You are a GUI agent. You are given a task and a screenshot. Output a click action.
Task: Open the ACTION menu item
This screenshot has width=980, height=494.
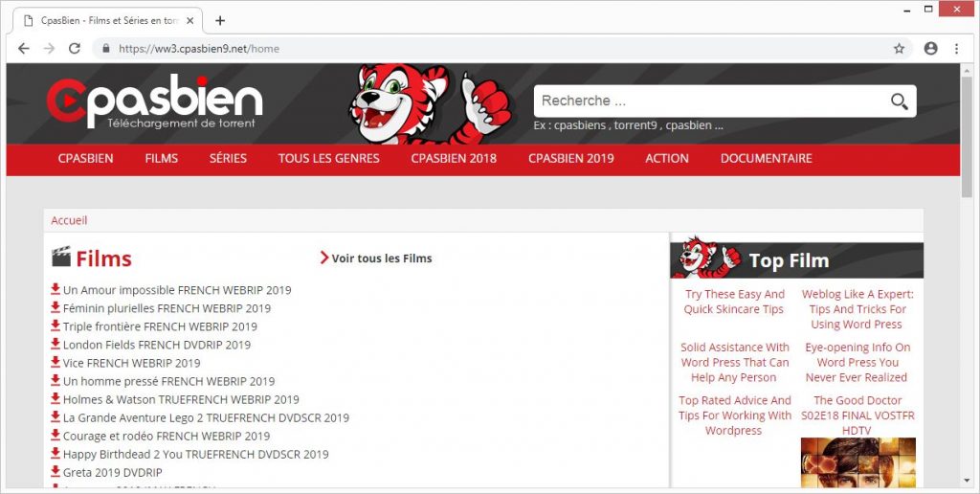tap(667, 158)
